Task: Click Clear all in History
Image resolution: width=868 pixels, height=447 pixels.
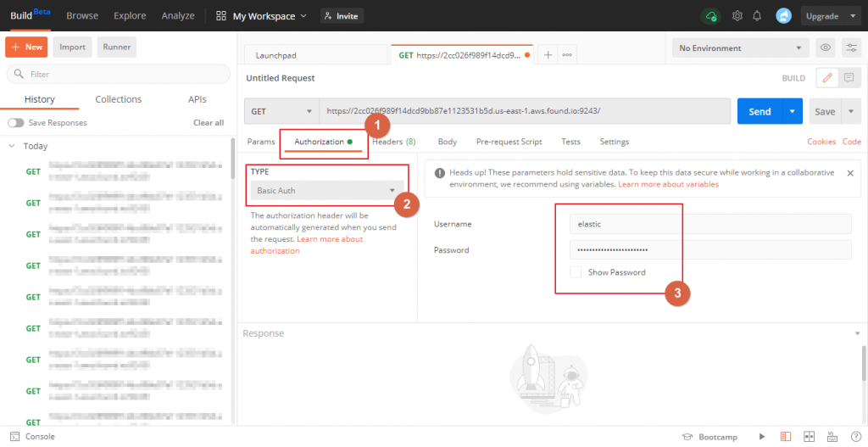Action: [209, 122]
